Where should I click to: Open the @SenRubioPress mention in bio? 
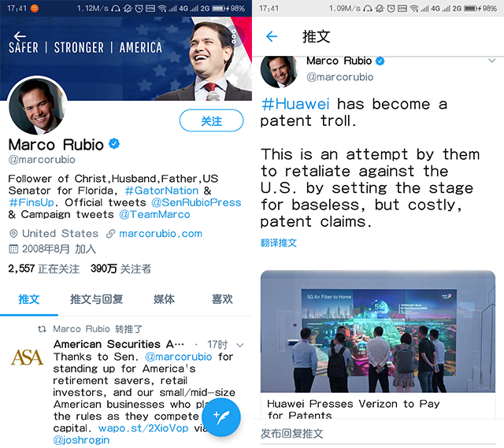click(x=196, y=202)
